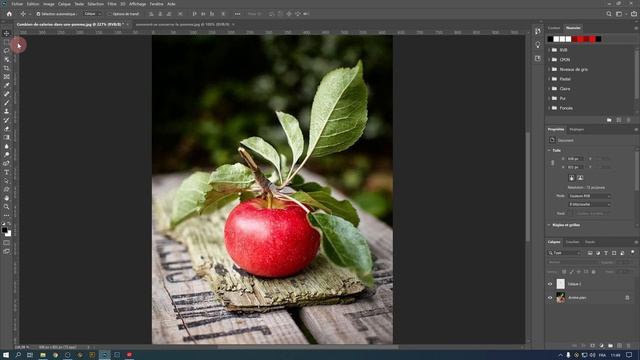Screen dimensions: 640x360
Task: Expand the Niveaux de gris swatch group
Action: (x=549, y=69)
